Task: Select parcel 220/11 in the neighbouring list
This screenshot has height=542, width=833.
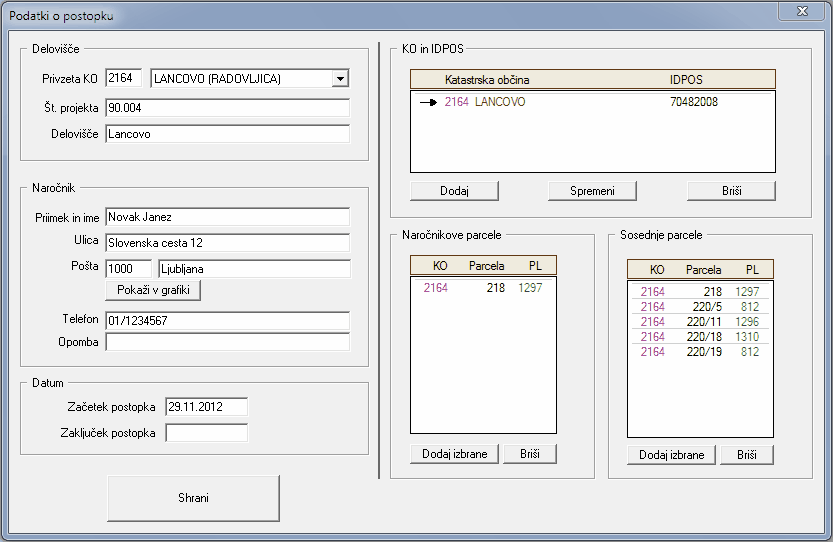Action: click(x=700, y=322)
